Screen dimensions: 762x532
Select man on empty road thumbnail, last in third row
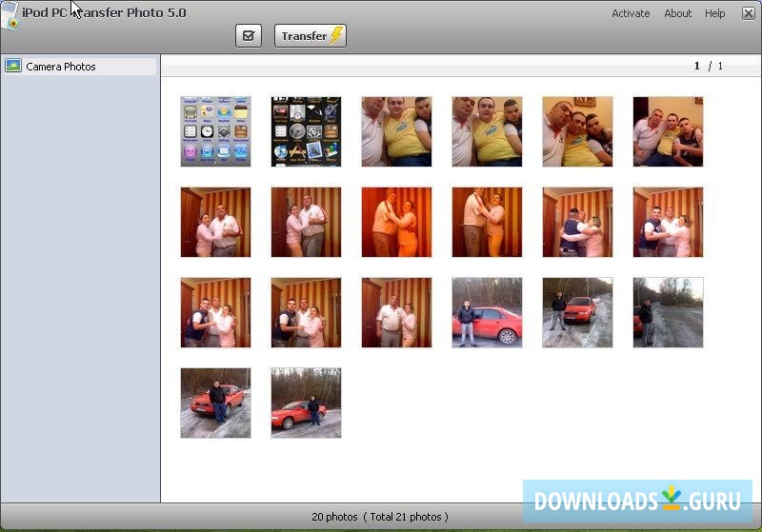(x=668, y=312)
